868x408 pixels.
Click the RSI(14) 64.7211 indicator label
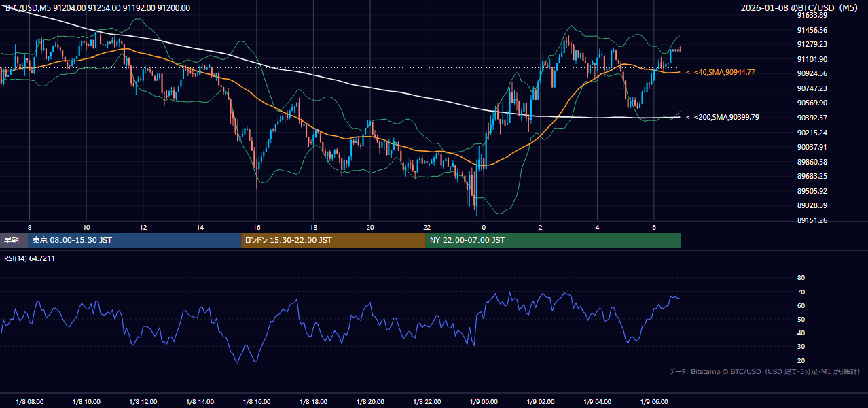[x=30, y=258]
